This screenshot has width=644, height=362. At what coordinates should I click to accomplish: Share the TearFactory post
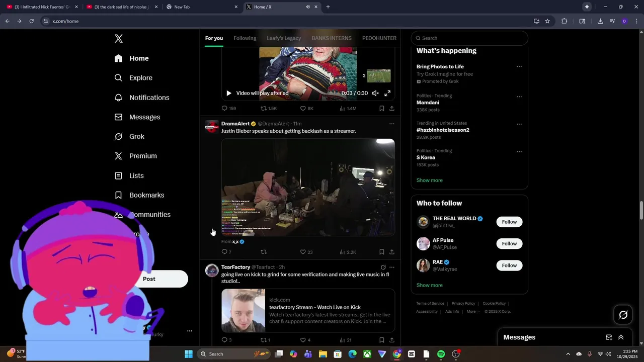coord(392,340)
